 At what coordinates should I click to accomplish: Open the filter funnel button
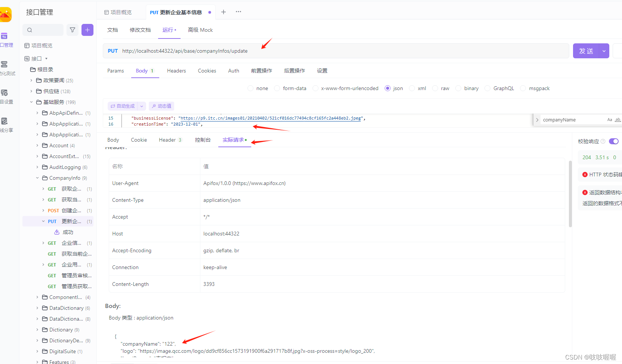(73, 30)
